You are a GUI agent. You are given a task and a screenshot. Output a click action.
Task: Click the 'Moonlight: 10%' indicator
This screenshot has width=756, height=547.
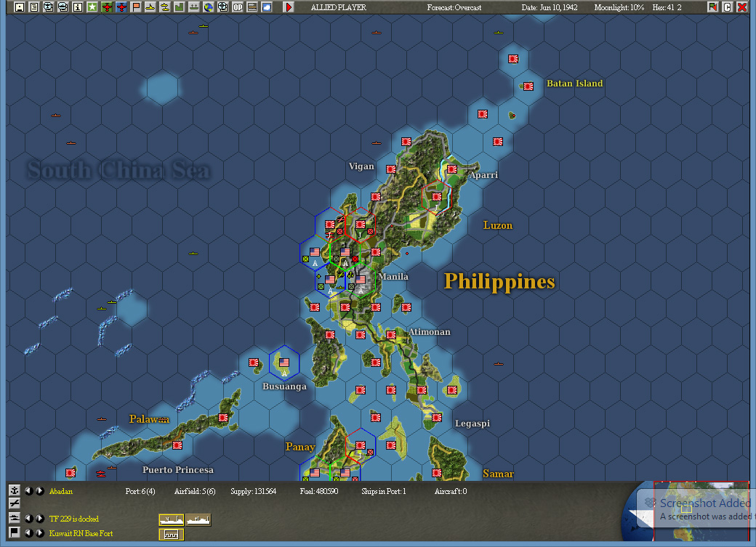click(619, 7)
